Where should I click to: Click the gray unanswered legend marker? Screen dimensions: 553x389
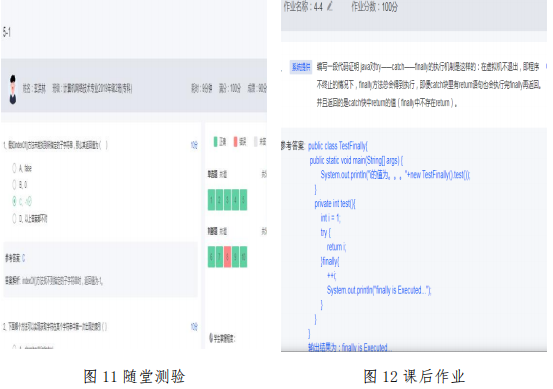256,141
